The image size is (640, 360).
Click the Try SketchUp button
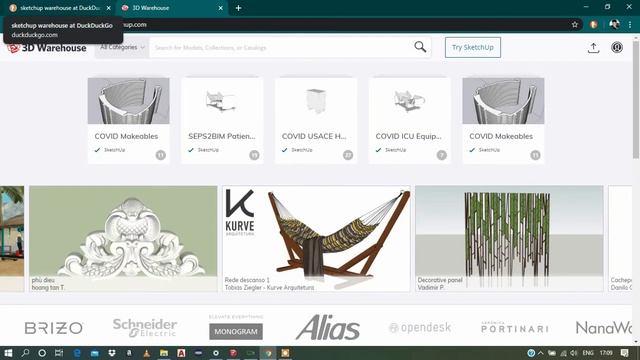(473, 47)
